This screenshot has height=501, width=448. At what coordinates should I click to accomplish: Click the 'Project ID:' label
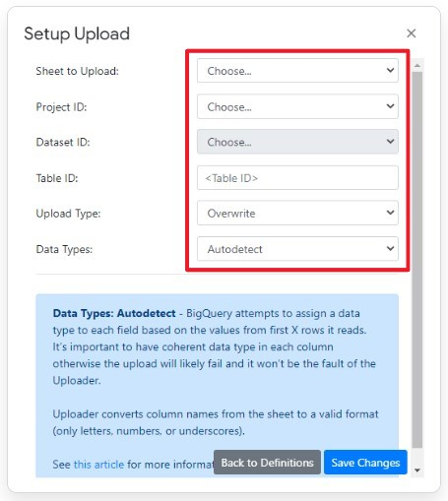(61, 107)
